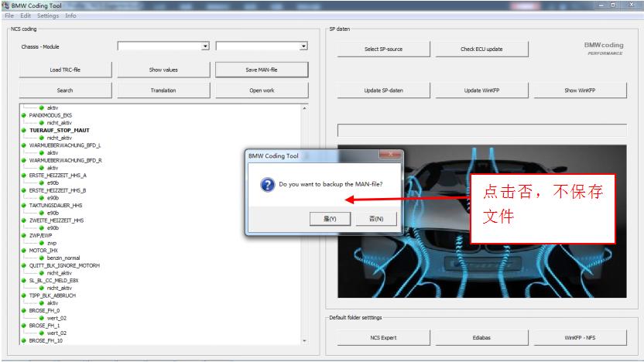
Task: Open the Info menu
Action: (70, 15)
